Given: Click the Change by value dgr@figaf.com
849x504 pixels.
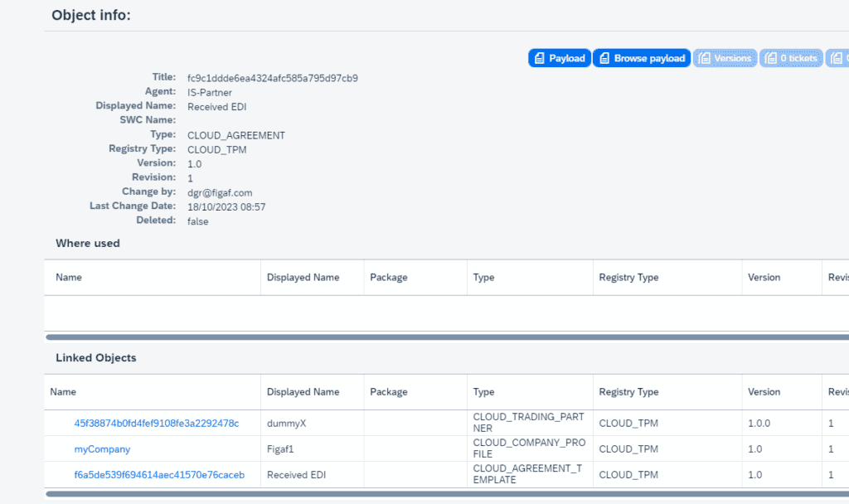Looking at the screenshot, I should pyautogui.click(x=219, y=192).
